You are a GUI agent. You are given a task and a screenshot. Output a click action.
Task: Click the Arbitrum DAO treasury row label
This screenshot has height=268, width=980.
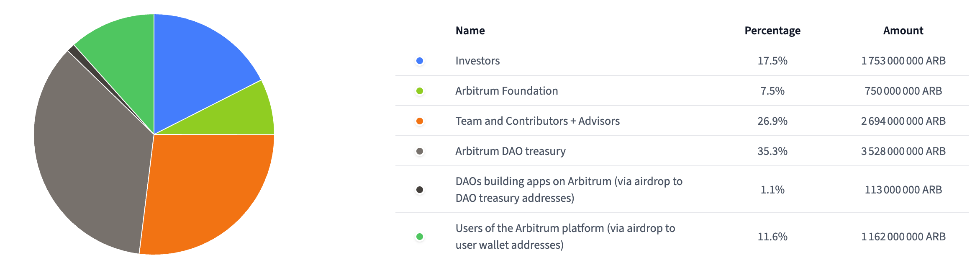510,151
